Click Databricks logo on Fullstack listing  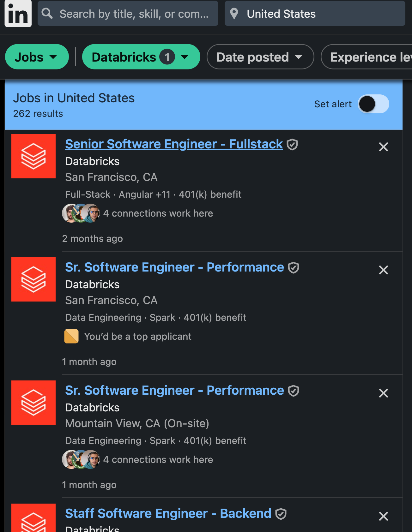click(x=33, y=156)
